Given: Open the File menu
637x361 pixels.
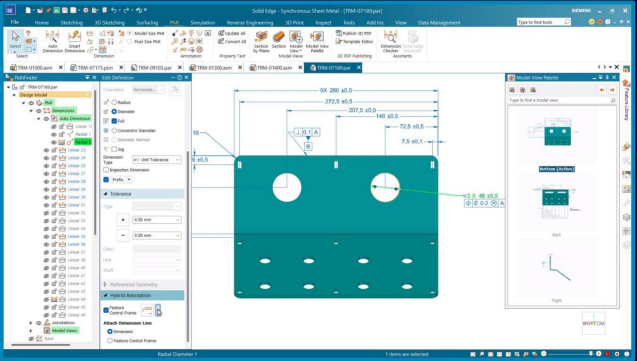Looking at the screenshot, I should pos(15,22).
